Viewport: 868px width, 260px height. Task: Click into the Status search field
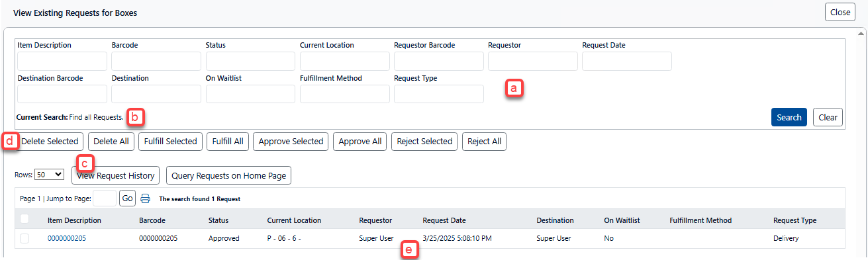point(250,61)
